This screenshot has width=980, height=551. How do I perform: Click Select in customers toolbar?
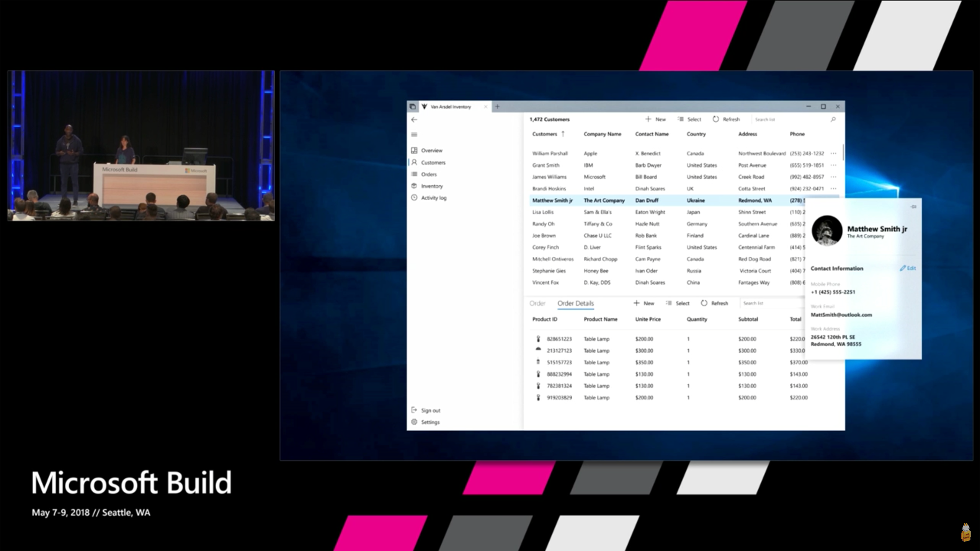pyautogui.click(x=689, y=119)
